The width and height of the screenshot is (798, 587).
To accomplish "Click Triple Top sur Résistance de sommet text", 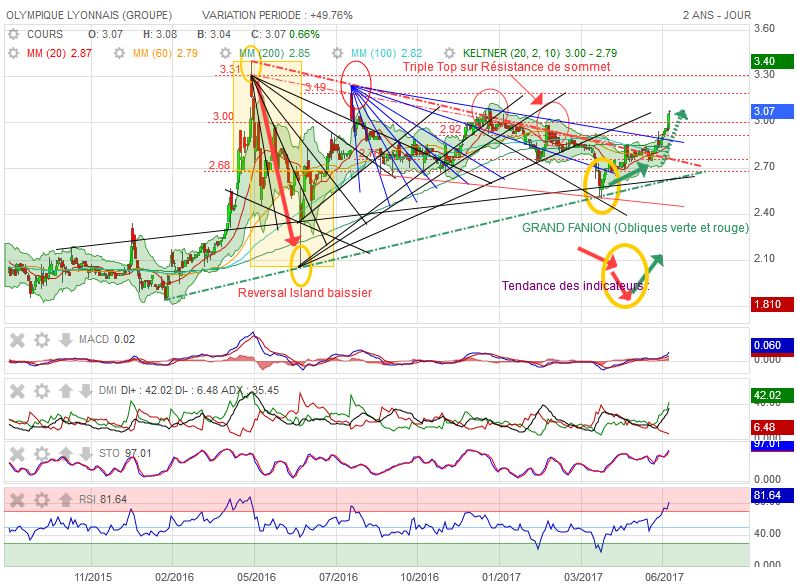I will pos(506,67).
